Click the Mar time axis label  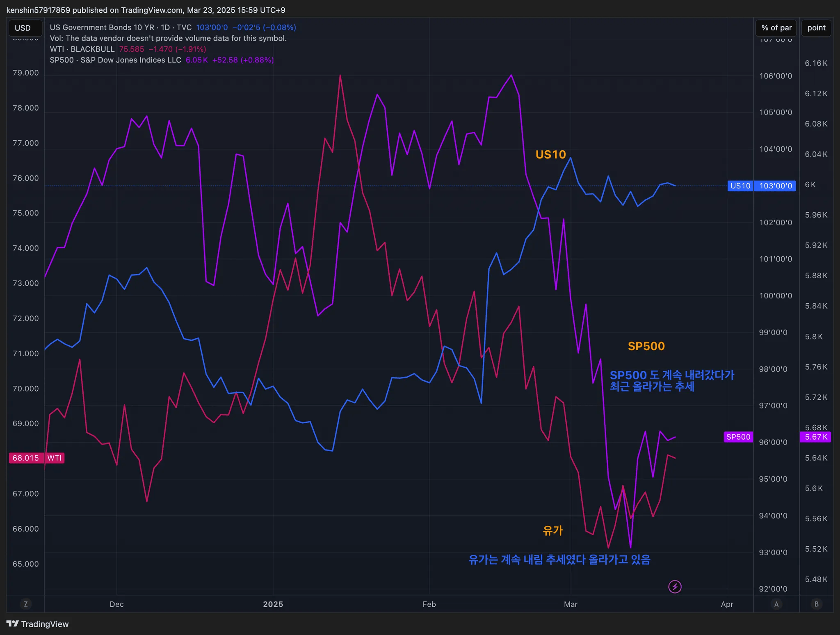[x=571, y=604]
